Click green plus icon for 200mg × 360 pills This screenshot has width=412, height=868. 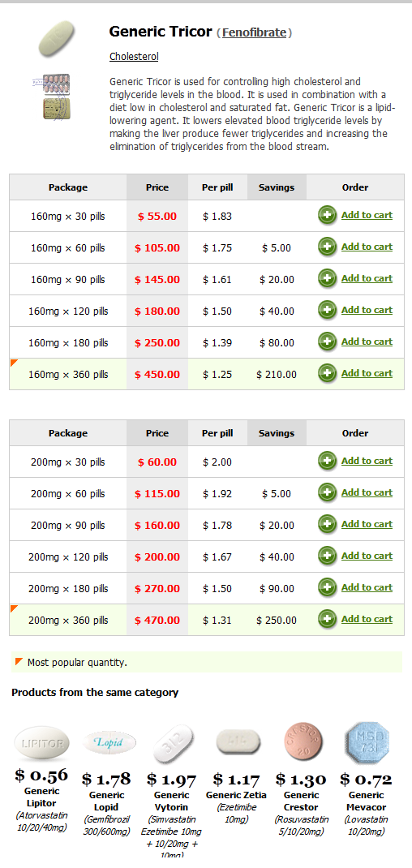(328, 620)
